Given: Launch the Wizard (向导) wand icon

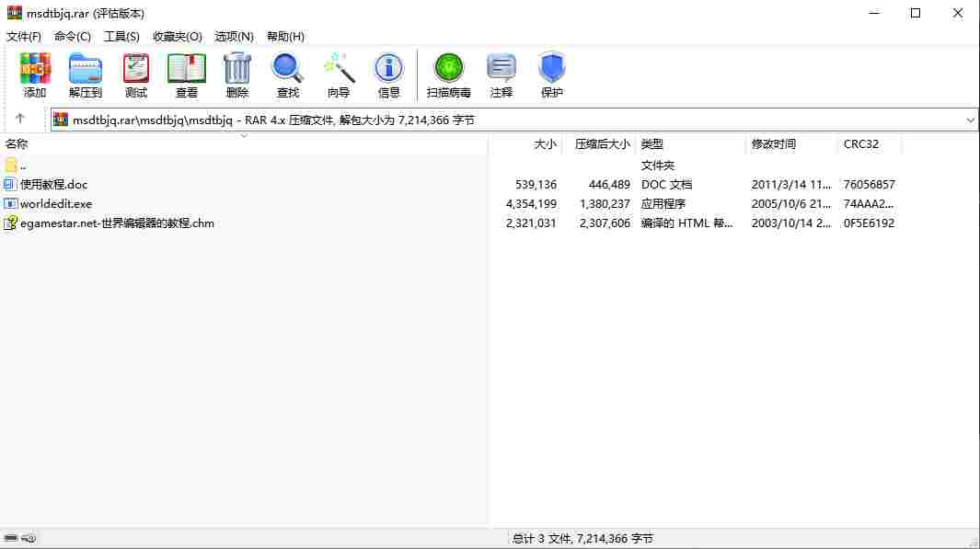Looking at the screenshot, I should coord(339,69).
